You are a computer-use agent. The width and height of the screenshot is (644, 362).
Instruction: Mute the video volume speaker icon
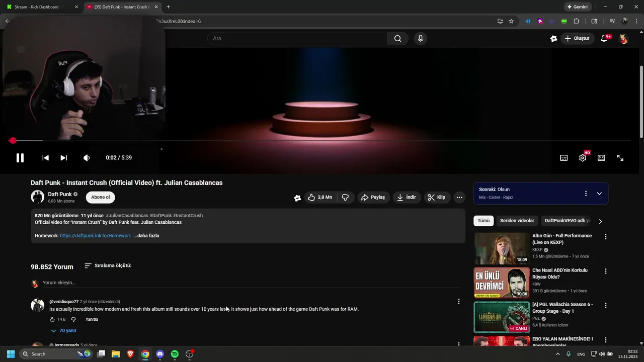(x=87, y=158)
